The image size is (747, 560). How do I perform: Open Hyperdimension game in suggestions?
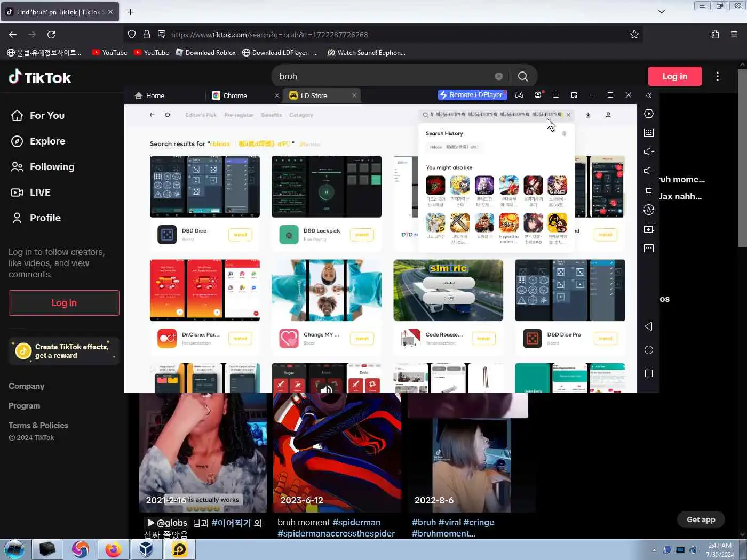point(508,228)
